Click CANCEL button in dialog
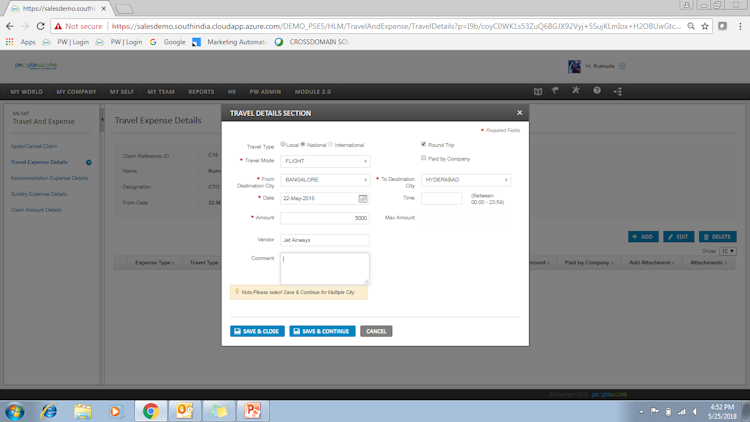Image resolution: width=750 pixels, height=422 pixels. (376, 331)
